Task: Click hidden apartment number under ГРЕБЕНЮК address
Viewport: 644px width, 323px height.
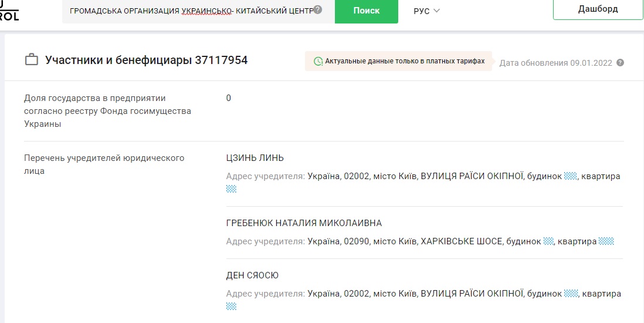Action: click(606, 241)
